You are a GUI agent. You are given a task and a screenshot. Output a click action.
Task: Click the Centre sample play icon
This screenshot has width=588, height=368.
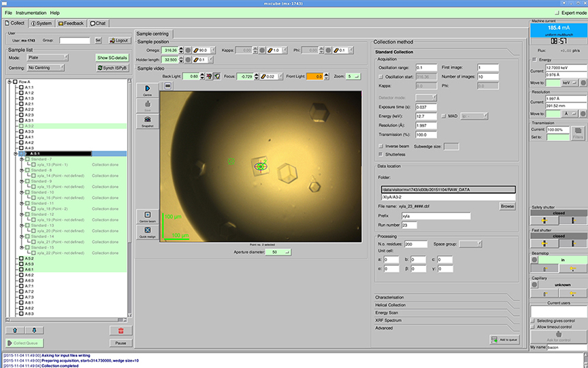tap(147, 90)
